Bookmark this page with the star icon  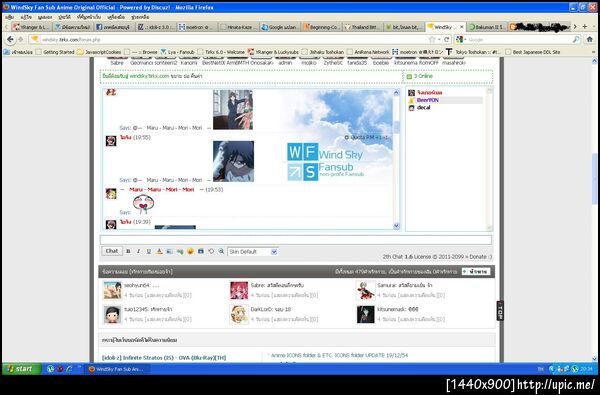click(432, 39)
